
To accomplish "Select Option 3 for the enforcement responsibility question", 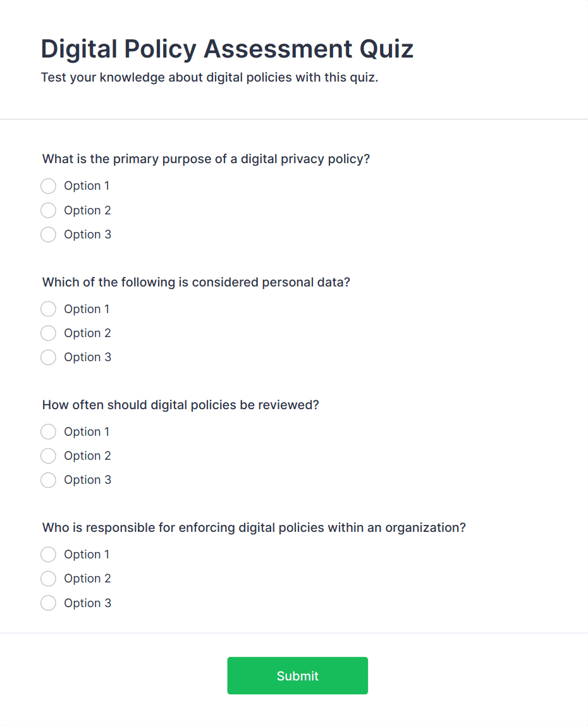I will pos(48,603).
